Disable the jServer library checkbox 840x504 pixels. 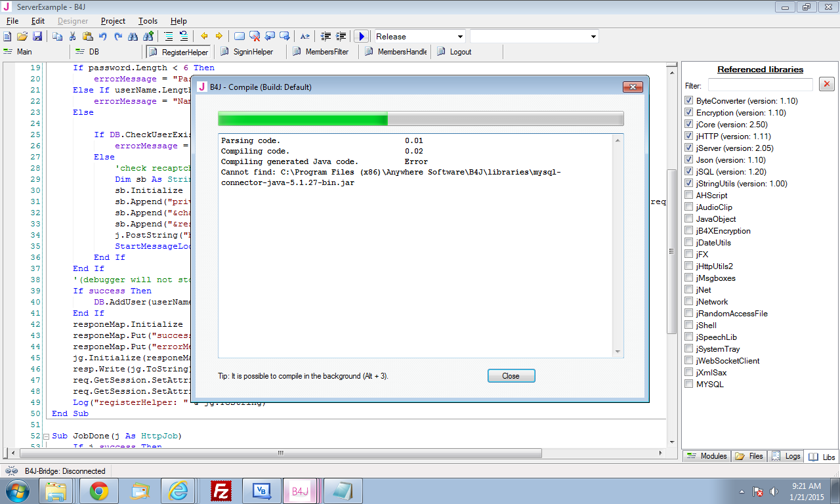click(688, 148)
